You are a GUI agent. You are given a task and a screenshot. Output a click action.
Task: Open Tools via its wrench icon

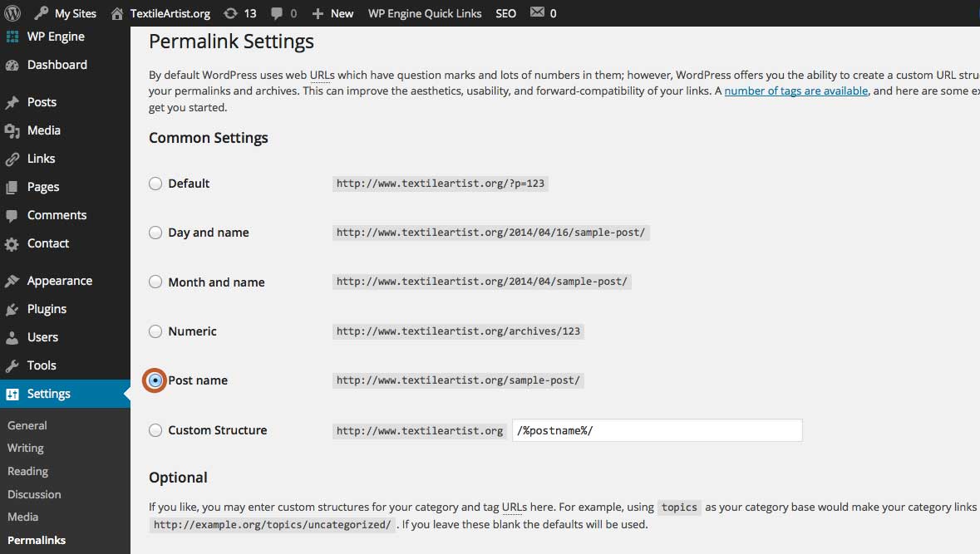(x=12, y=366)
